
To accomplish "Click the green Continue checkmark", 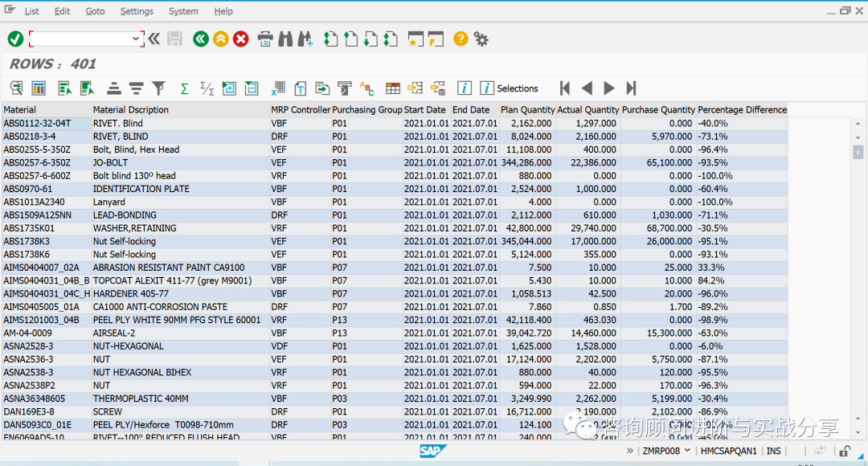I will point(14,39).
